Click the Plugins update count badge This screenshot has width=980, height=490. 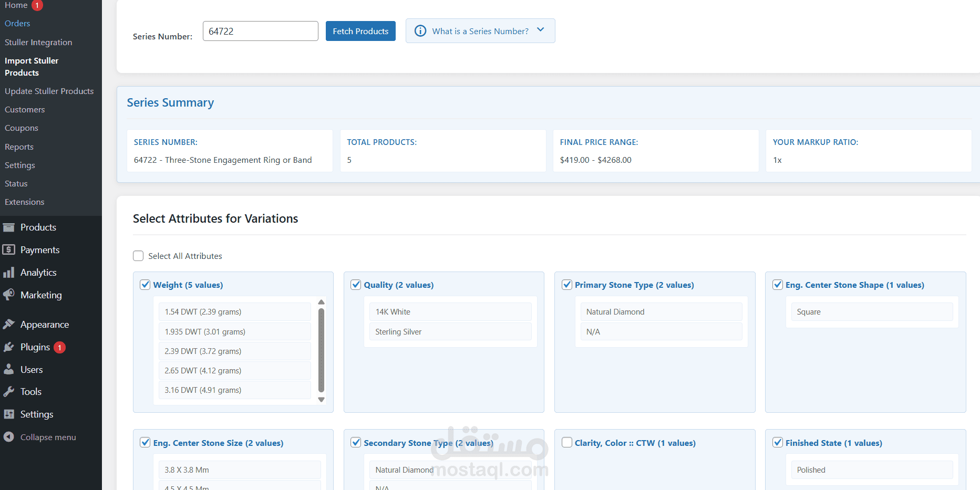point(60,347)
